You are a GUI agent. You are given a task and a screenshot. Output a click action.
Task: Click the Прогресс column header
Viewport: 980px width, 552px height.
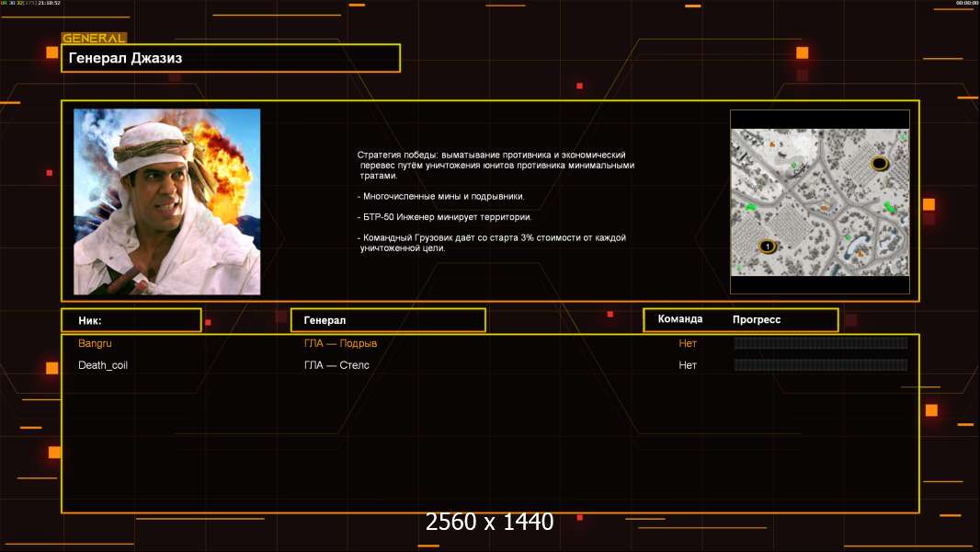tap(757, 319)
